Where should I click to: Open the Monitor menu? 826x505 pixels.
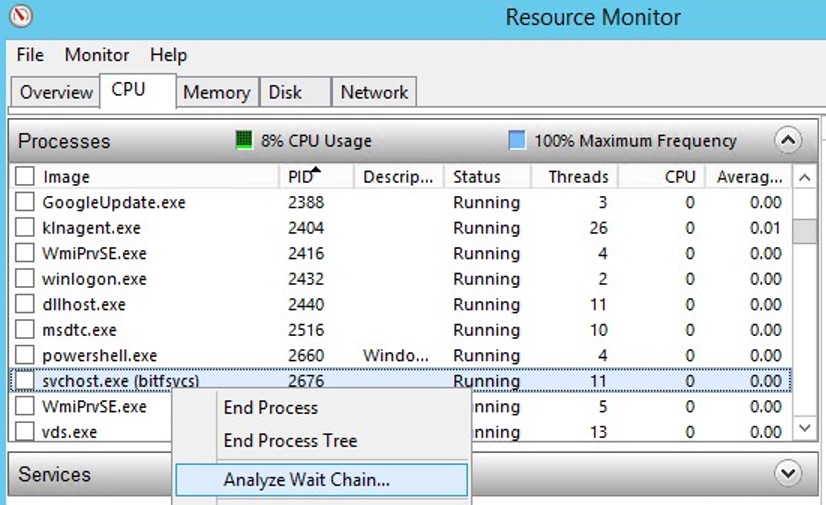click(x=97, y=55)
